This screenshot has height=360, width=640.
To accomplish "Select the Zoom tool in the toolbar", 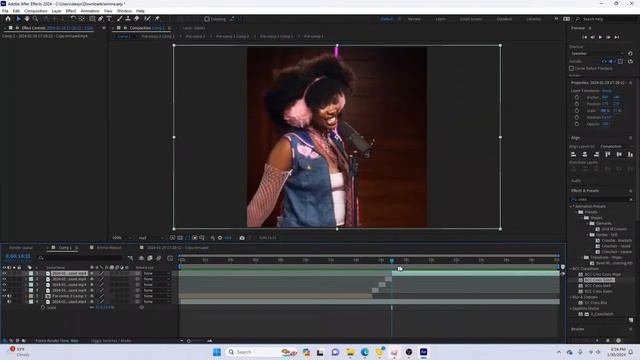I will (x=36, y=19).
